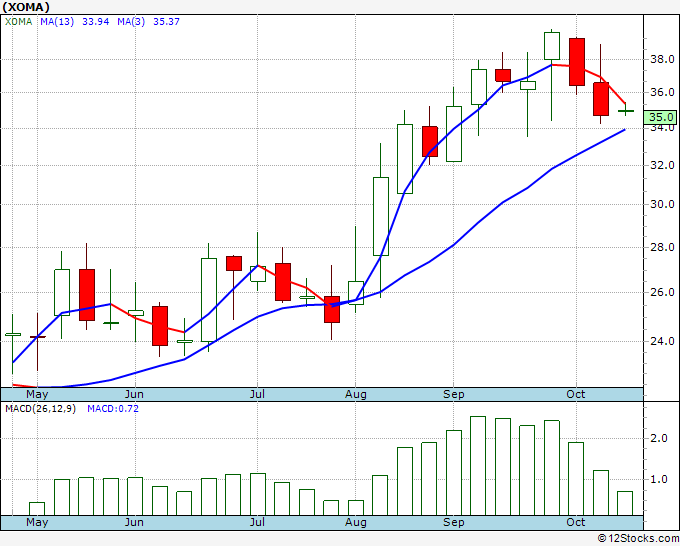This screenshot has width=680, height=546.
Task: Click the 35.0 current price tag
Action: (x=661, y=118)
